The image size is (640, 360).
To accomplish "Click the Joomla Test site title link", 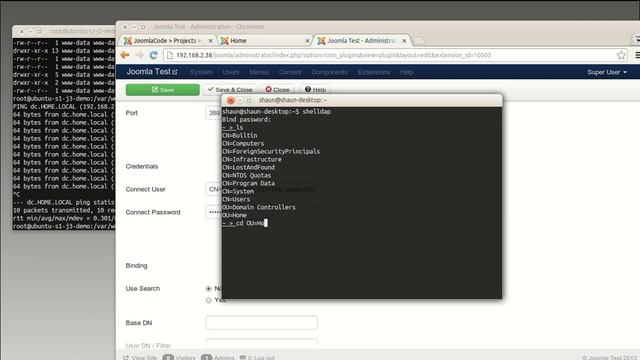I will [149, 72].
